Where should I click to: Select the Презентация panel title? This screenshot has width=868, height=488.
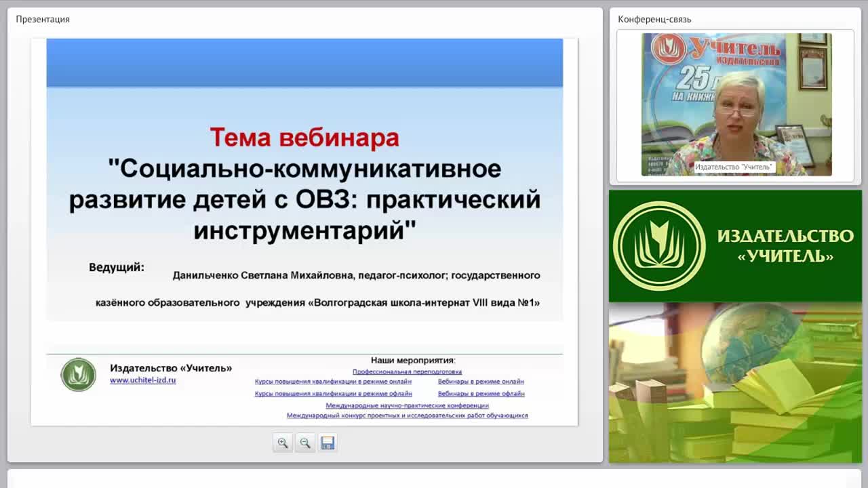click(x=43, y=19)
